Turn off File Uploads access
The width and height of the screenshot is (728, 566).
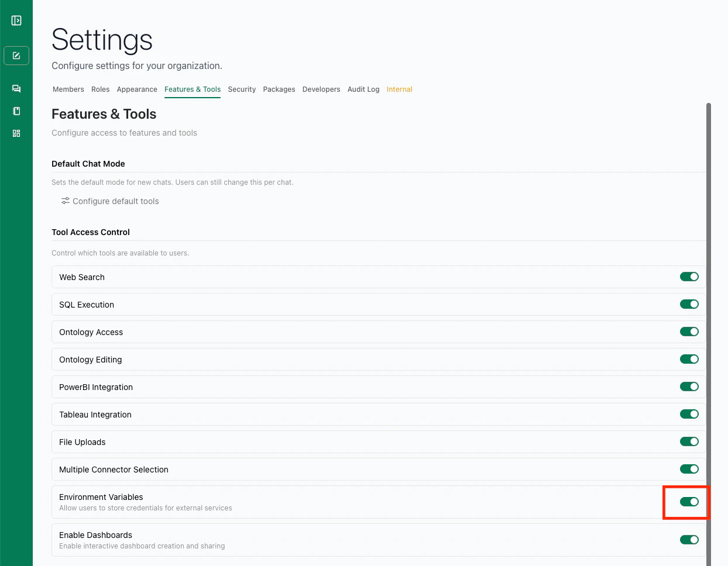689,441
